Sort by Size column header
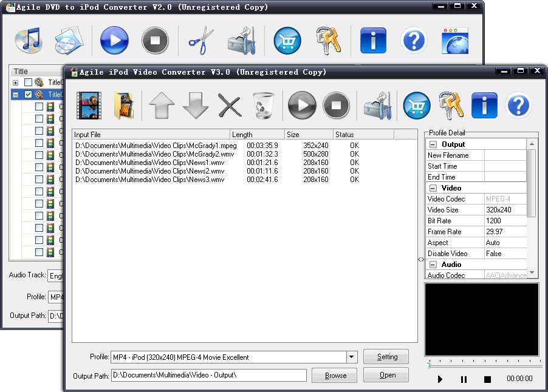548x392 pixels. pos(309,134)
